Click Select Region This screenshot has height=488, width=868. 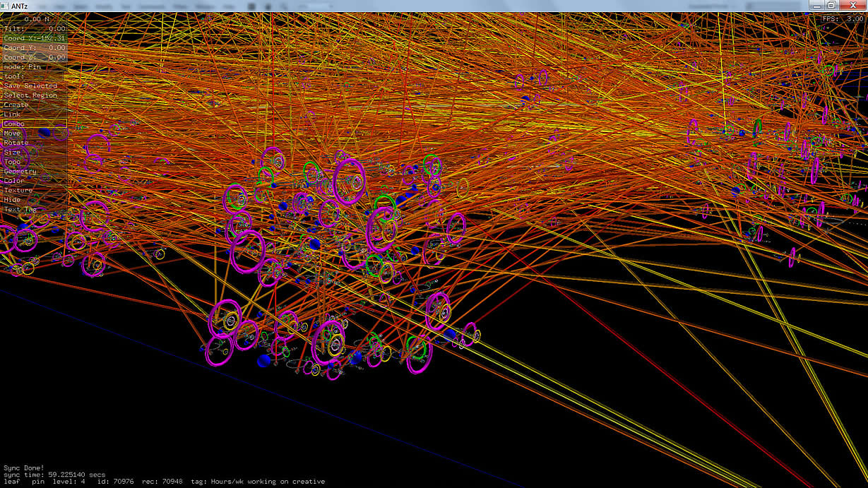point(30,95)
